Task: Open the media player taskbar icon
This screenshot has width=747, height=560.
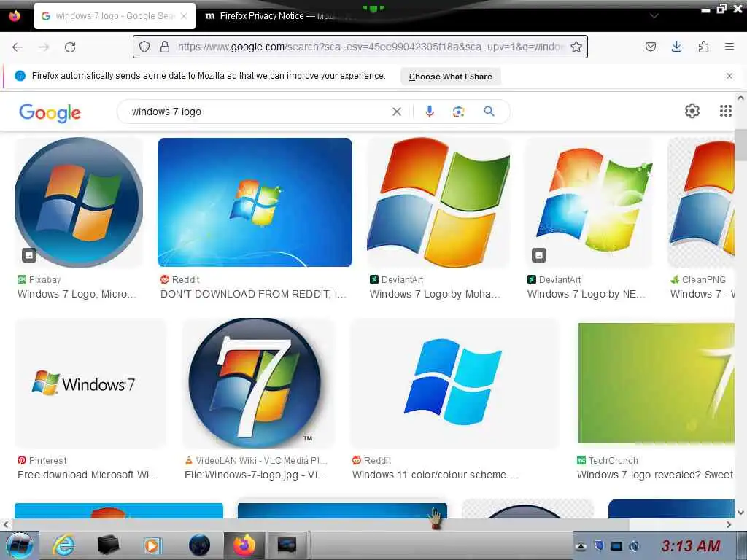Action: [152, 545]
